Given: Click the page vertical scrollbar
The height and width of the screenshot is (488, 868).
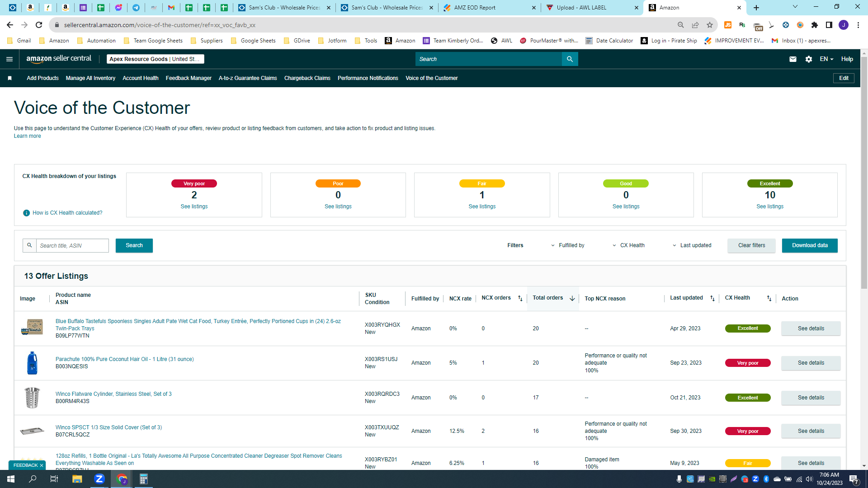Looking at the screenshot, I should pyautogui.click(x=864, y=172).
